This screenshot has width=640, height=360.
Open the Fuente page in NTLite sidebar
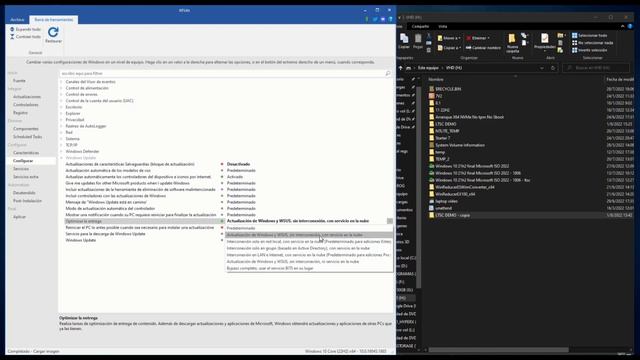pyautogui.click(x=19, y=81)
